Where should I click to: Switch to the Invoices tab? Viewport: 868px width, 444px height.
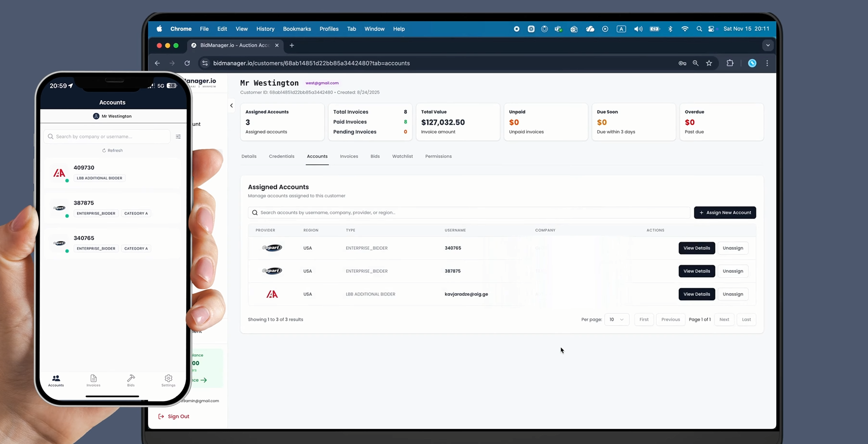(x=348, y=157)
